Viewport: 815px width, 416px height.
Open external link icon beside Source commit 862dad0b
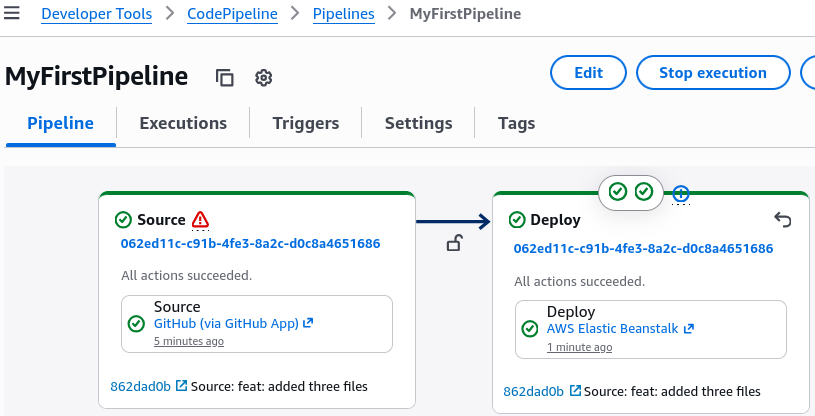[181, 386]
